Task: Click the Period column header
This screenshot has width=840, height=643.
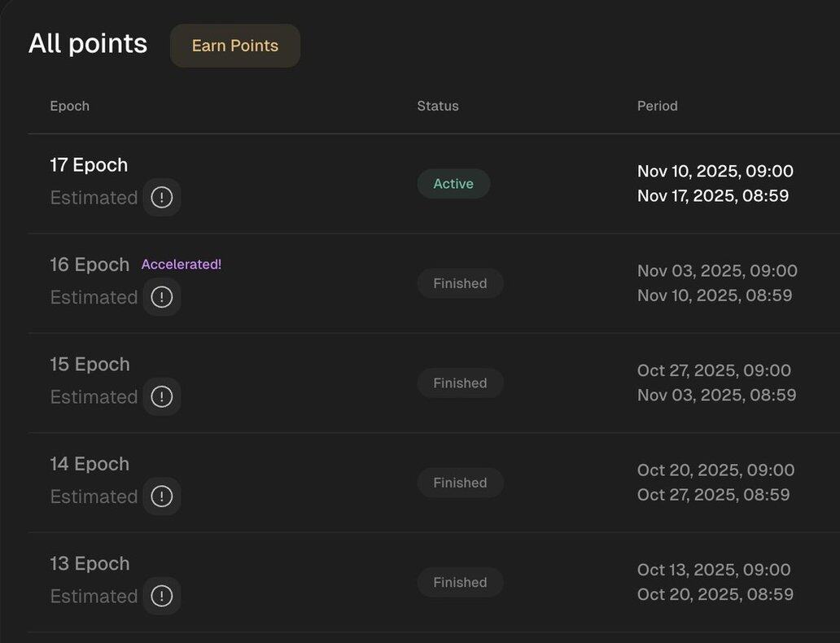Action: click(658, 106)
